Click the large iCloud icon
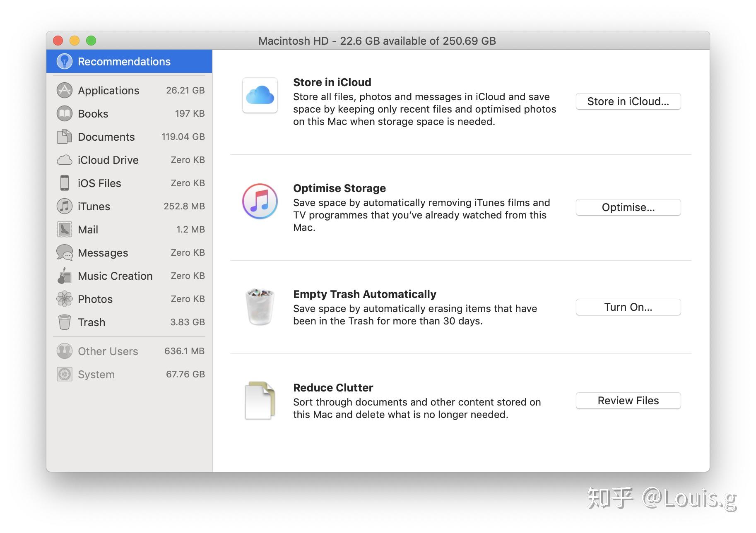The height and width of the screenshot is (533, 756). click(260, 95)
